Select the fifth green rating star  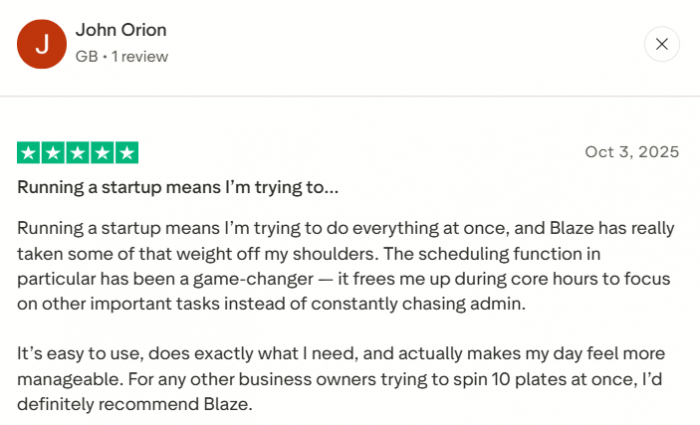click(x=127, y=153)
